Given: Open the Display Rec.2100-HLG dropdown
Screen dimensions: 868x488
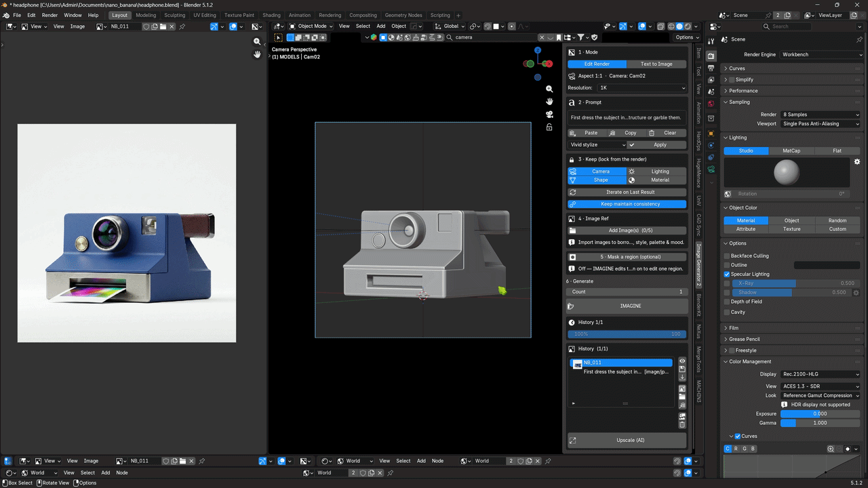Looking at the screenshot, I should coord(821,374).
